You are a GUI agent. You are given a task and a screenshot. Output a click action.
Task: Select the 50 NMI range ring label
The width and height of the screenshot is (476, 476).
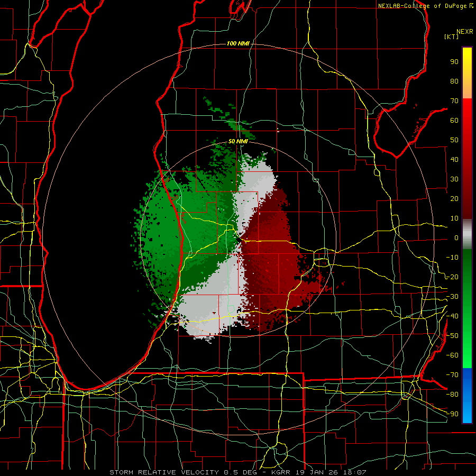pos(238,141)
